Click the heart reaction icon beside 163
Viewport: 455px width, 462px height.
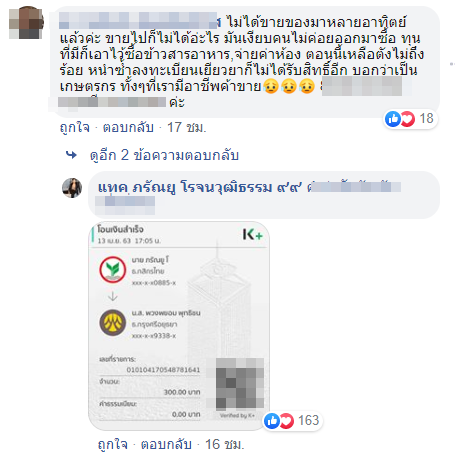pyautogui.click(x=286, y=421)
